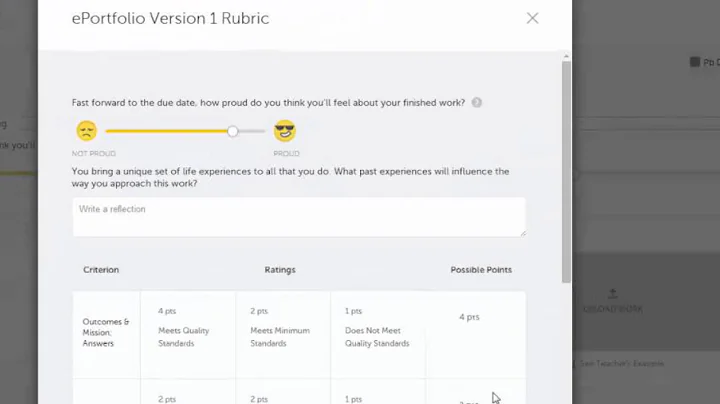The image size is (720, 404).
Task: Click the sunglasses 'Proud' emoji face
Action: click(285, 131)
